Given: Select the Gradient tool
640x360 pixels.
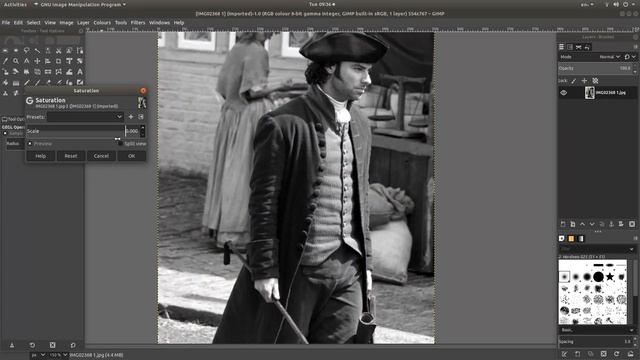Looking at the screenshot, I should 16,82.
